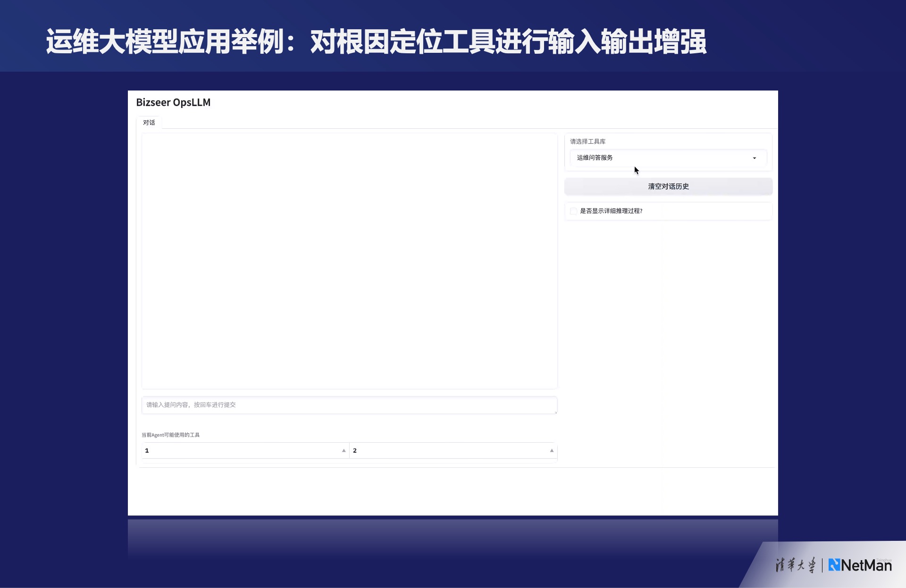Click the 是否显示详细推理过程? label text
906x588 pixels.
(x=611, y=211)
